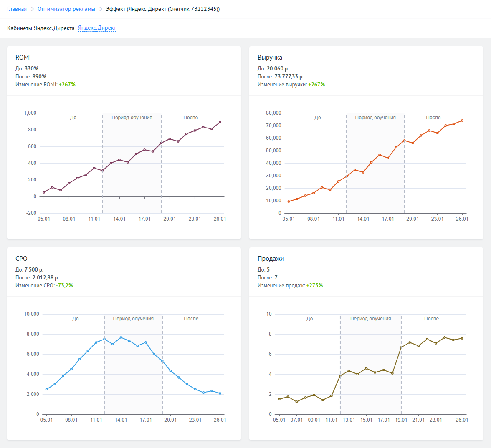Click Выручка После: 73 777,33 р. value

[289, 77]
